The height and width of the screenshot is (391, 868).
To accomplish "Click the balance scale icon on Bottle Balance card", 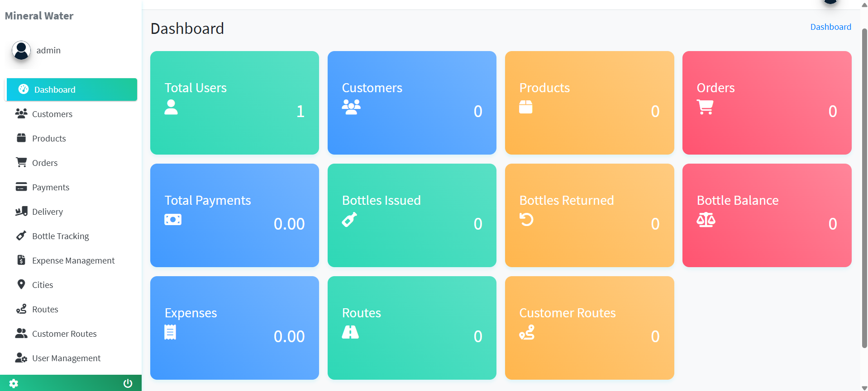I will click(706, 220).
